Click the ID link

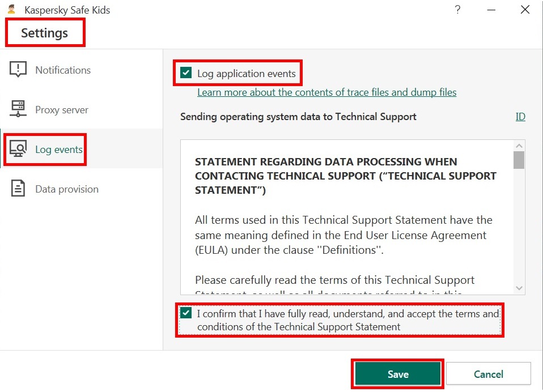point(520,117)
